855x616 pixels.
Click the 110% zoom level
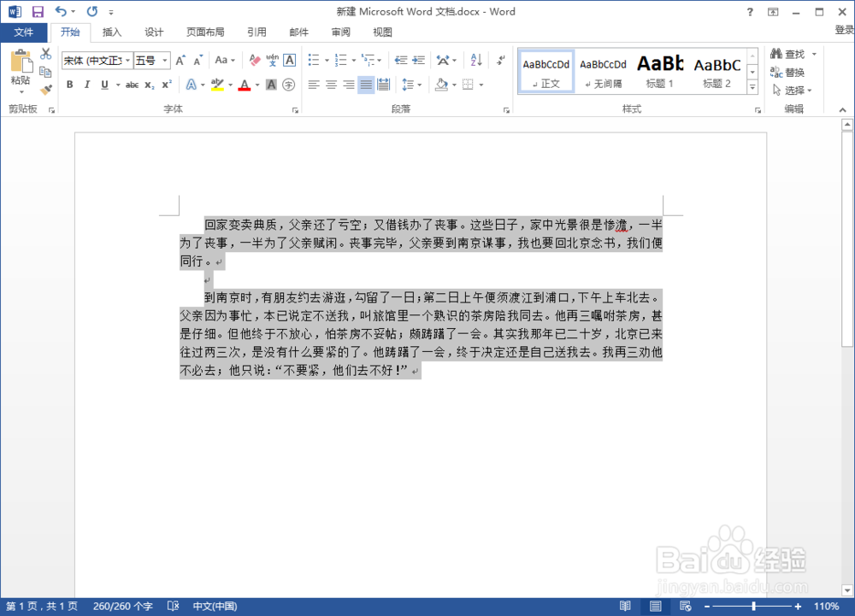(826, 607)
